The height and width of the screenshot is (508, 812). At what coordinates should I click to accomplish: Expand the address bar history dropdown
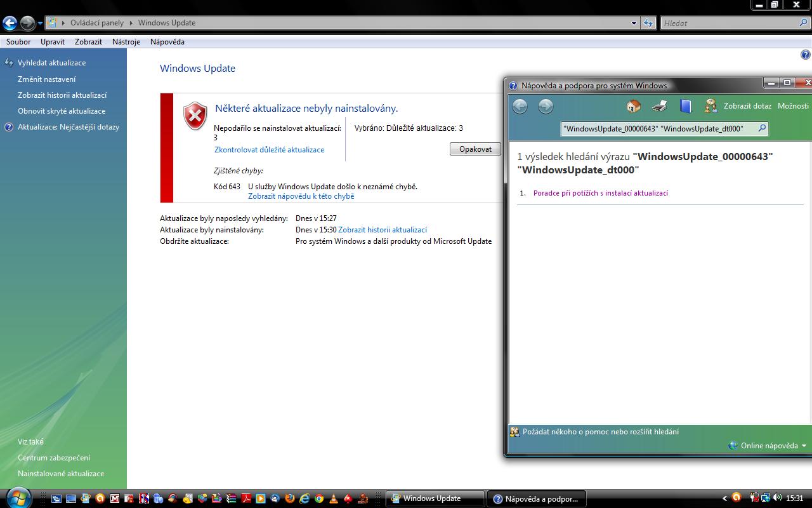coord(634,23)
